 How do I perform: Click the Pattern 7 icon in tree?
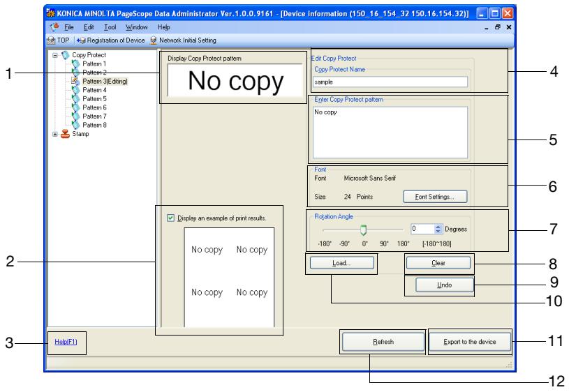point(76,116)
